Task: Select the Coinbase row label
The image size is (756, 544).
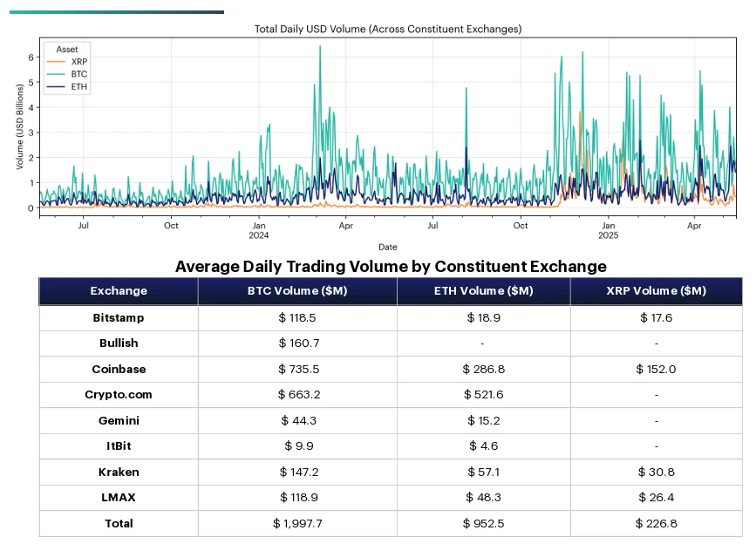Action: click(119, 369)
